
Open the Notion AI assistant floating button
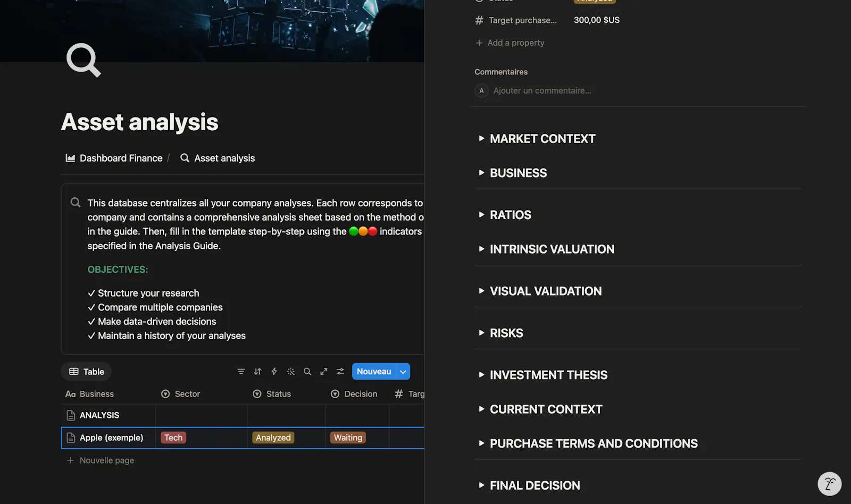click(x=829, y=484)
